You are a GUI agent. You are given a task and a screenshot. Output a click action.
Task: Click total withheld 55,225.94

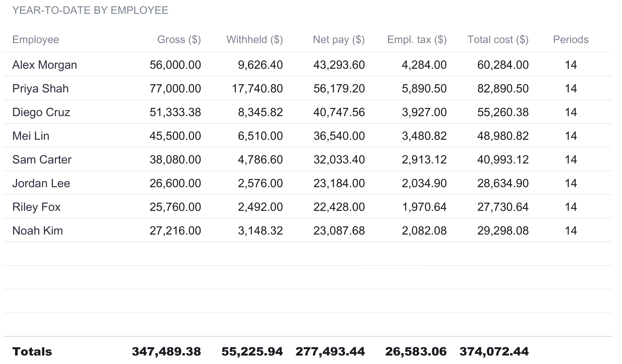(252, 352)
